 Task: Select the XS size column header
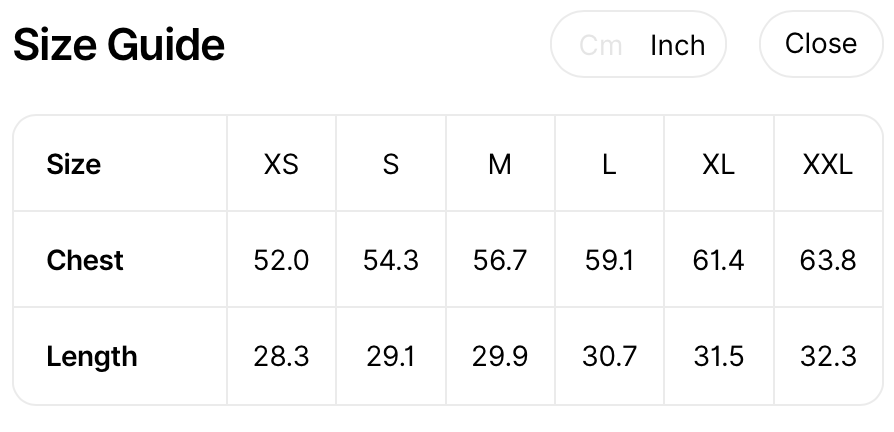coord(281,165)
